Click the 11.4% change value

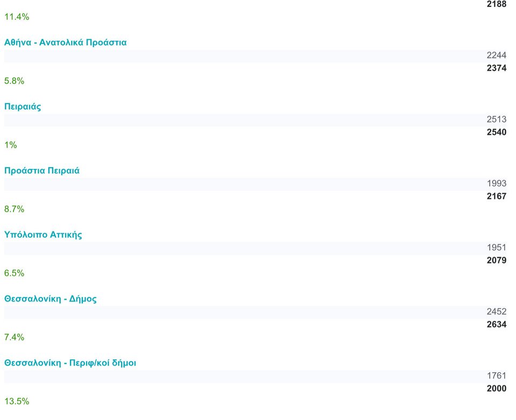click(x=17, y=17)
